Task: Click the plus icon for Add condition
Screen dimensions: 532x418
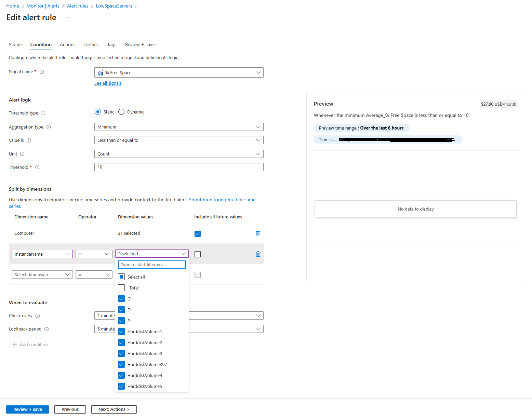Action: (x=14, y=345)
